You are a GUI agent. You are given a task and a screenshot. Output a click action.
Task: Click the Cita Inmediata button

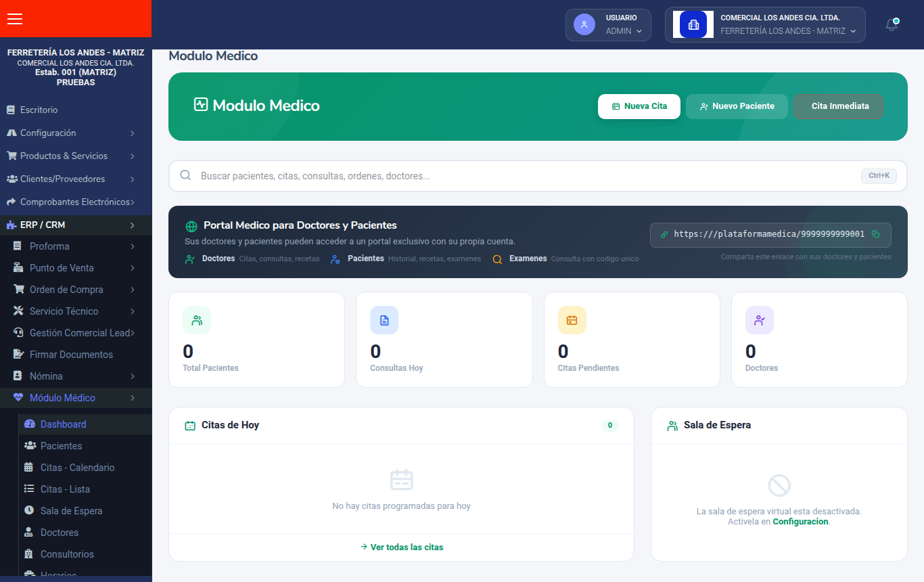[x=839, y=106]
